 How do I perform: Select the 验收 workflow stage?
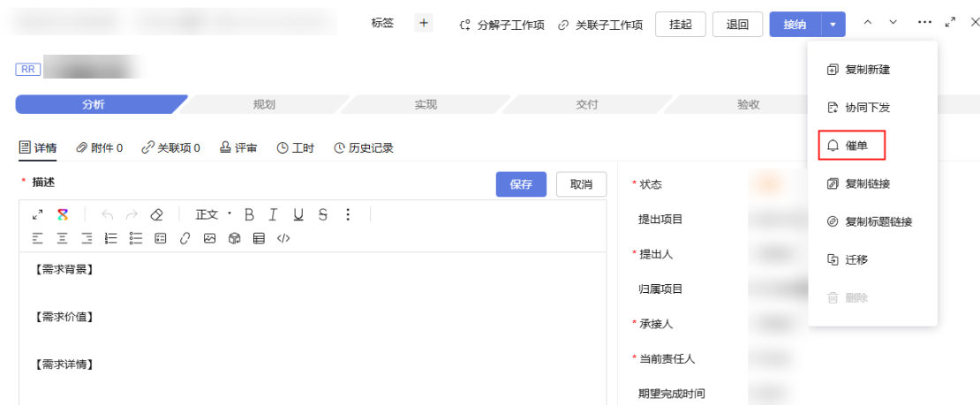pyautogui.click(x=748, y=104)
